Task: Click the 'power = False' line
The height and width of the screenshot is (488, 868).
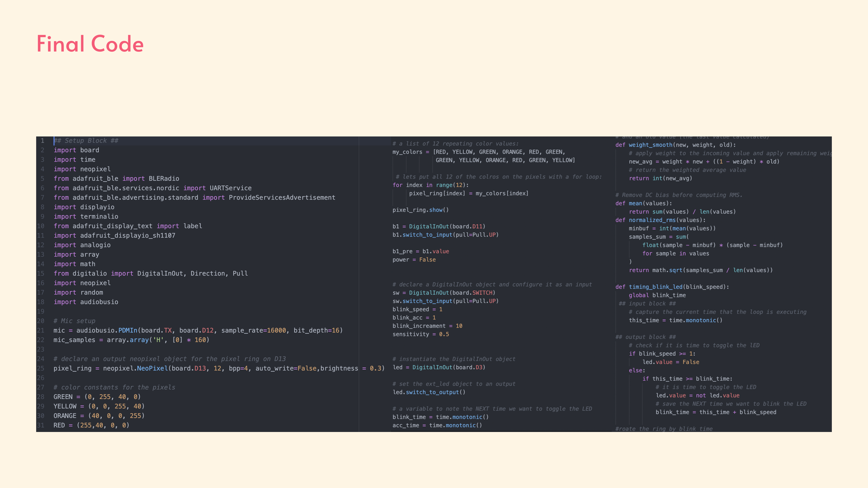Action: [414, 260]
